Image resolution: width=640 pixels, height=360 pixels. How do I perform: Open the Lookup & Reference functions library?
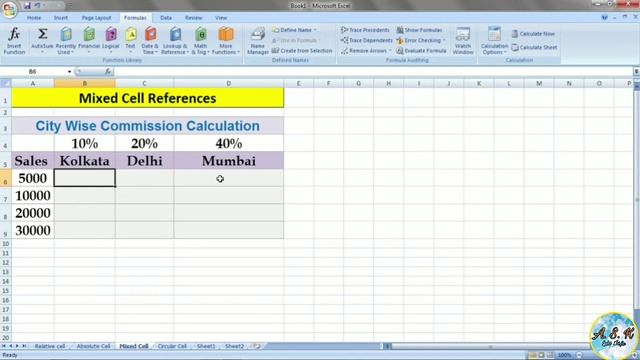coord(175,40)
